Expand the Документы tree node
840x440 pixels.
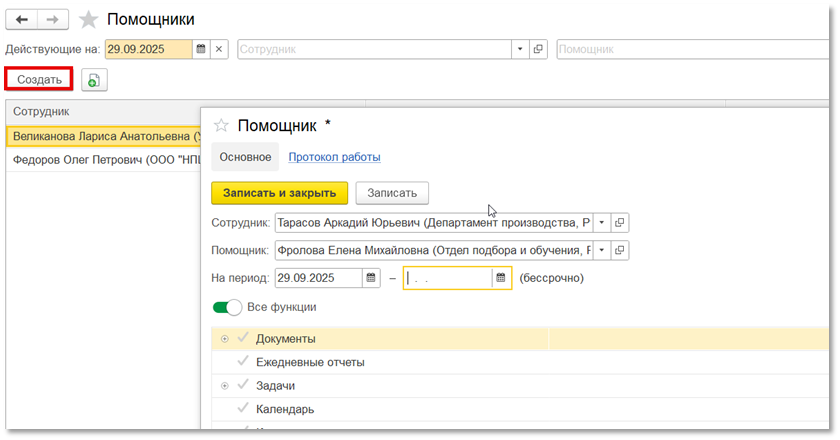coord(224,339)
